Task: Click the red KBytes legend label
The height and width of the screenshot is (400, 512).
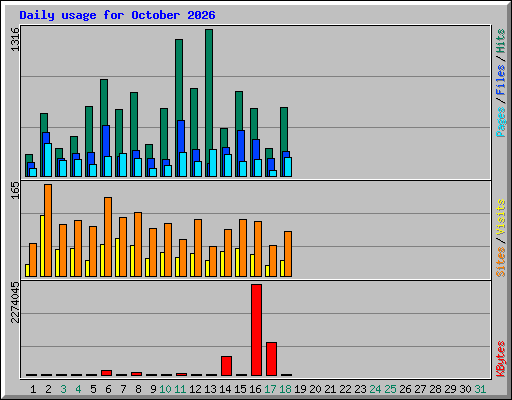Action: pos(501,359)
